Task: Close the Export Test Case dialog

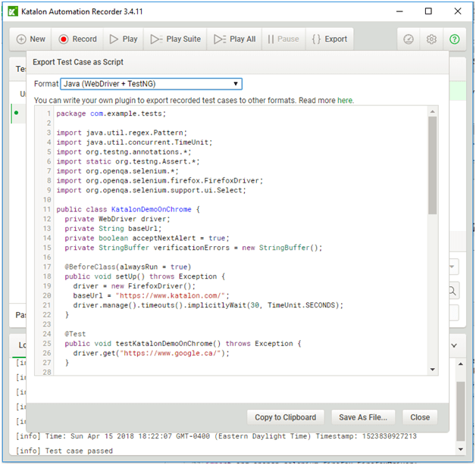Action: tap(420, 417)
